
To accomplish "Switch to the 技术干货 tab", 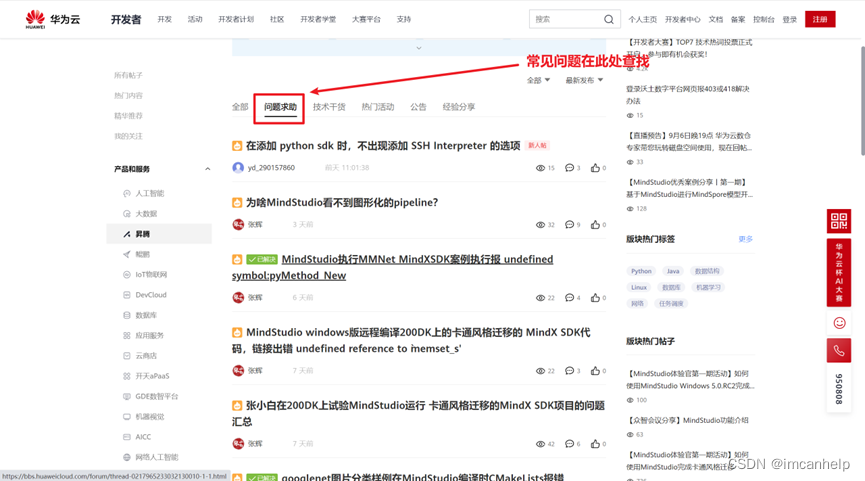I will 329,107.
